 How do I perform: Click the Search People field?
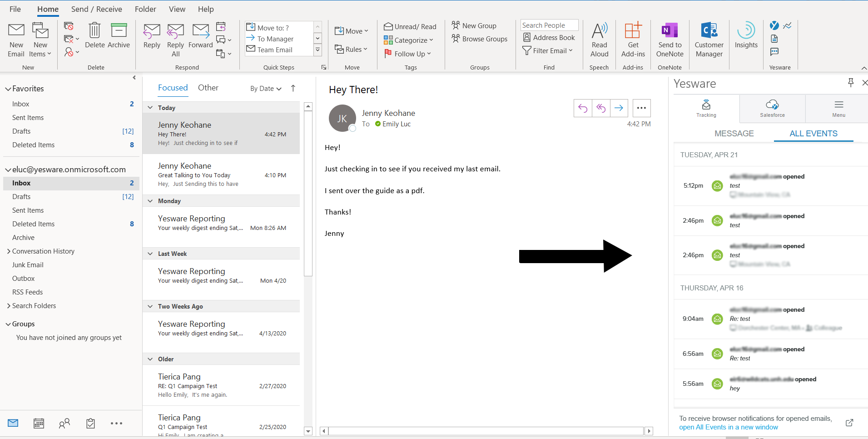pos(549,25)
